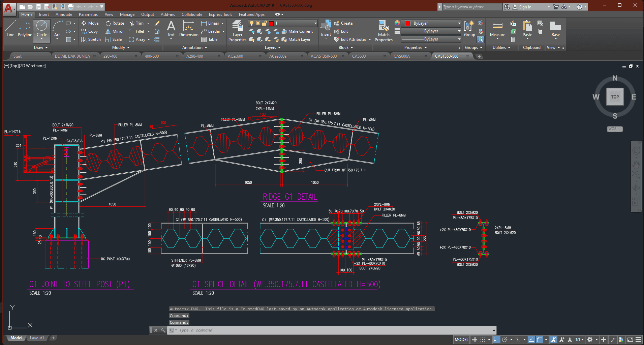Expand the annotation scale 1:1 dropdown
The width and height of the screenshot is (644, 345).
tap(580, 340)
